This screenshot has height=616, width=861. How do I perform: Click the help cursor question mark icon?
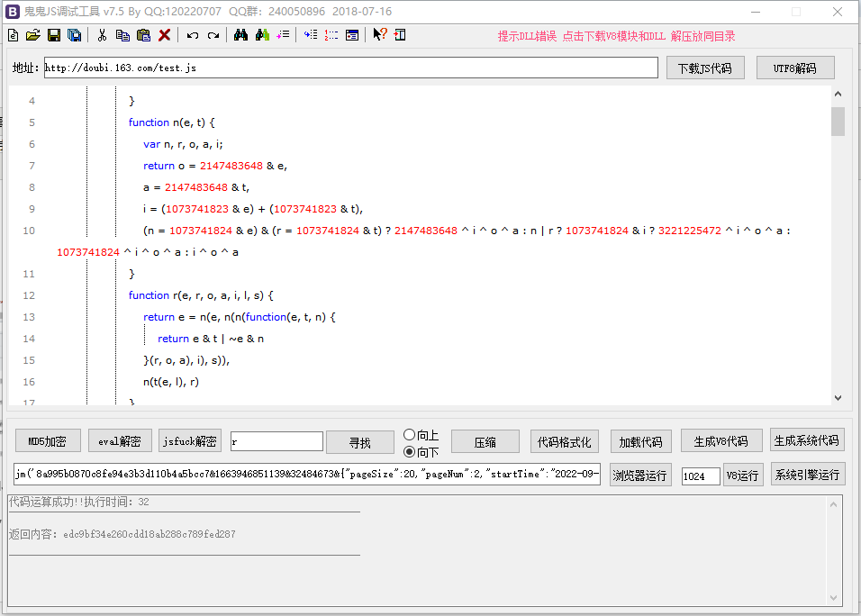pyautogui.click(x=379, y=34)
